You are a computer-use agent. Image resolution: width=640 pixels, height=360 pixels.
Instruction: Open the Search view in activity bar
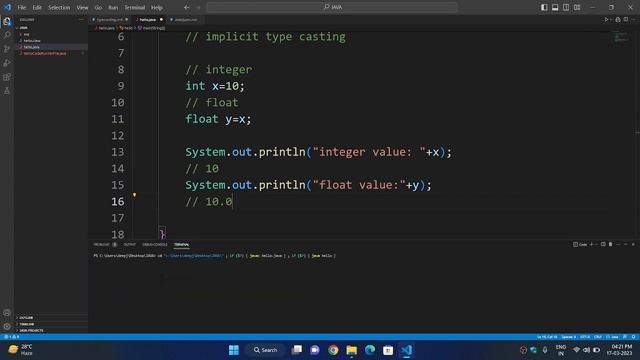point(7,35)
